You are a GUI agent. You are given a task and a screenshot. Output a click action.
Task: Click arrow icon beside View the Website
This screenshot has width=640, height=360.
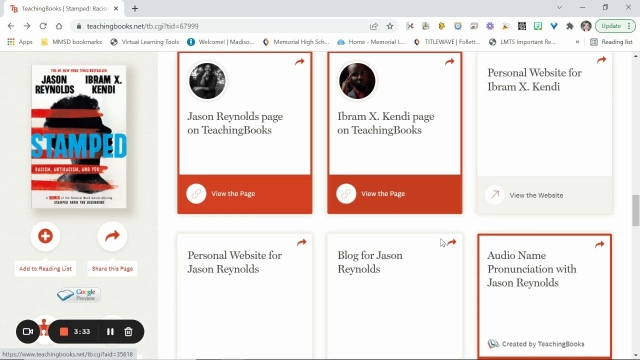click(495, 195)
